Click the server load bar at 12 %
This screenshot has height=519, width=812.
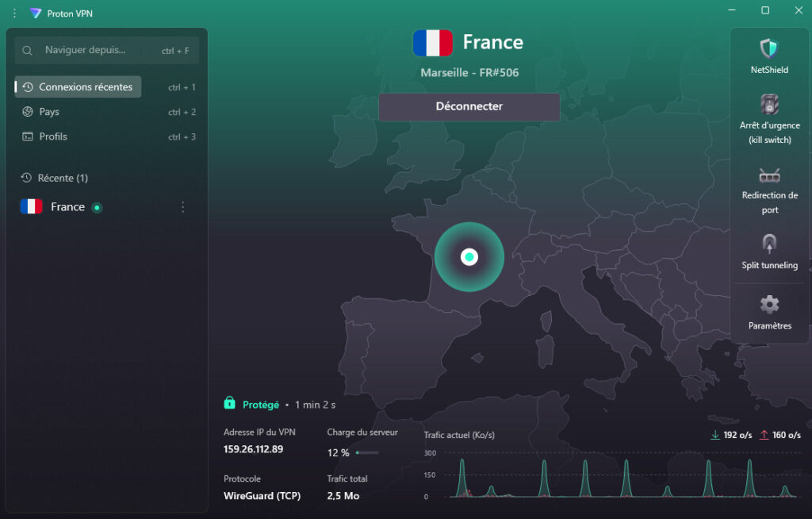[366, 452]
